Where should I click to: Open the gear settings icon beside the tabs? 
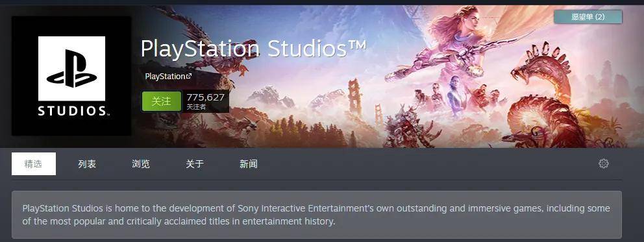point(603,163)
